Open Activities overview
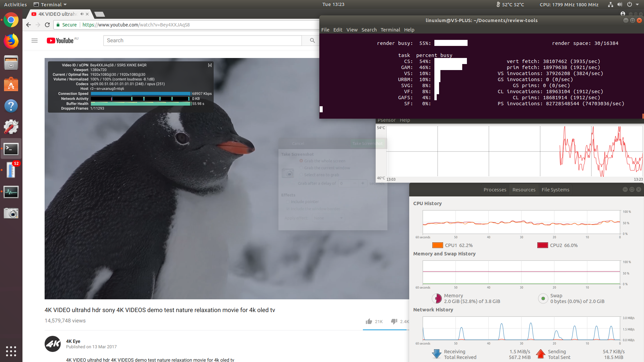Viewport: 644px width, 362px height. point(15,5)
